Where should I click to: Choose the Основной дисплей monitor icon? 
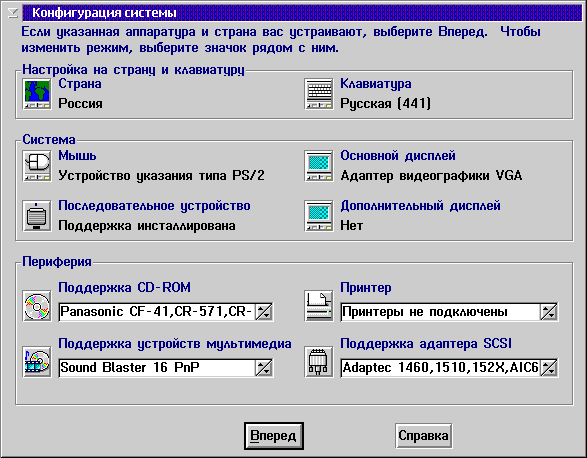click(x=319, y=166)
